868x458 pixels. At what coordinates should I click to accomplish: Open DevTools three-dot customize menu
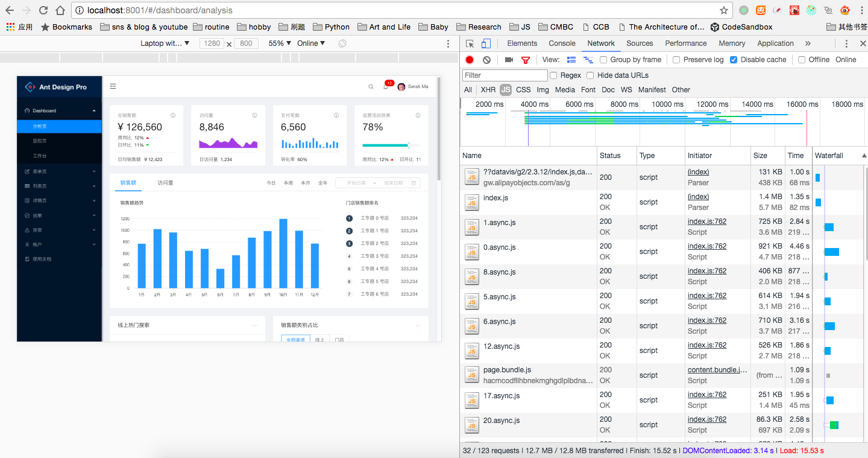point(846,43)
